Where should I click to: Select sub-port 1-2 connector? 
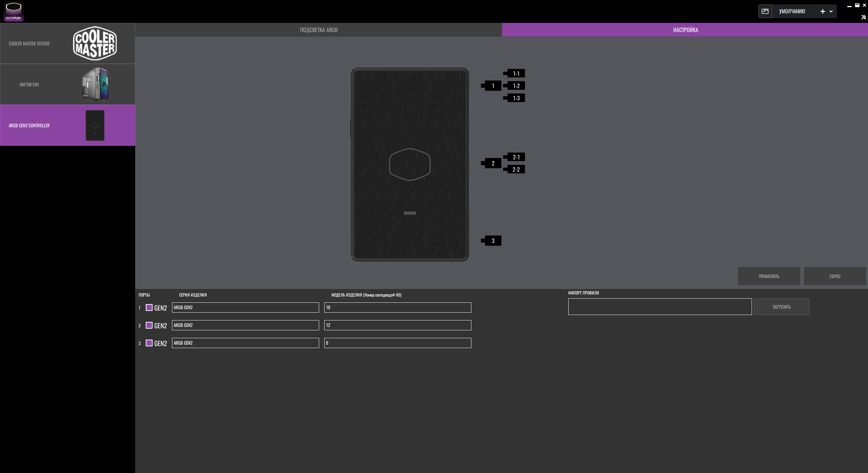(x=514, y=86)
